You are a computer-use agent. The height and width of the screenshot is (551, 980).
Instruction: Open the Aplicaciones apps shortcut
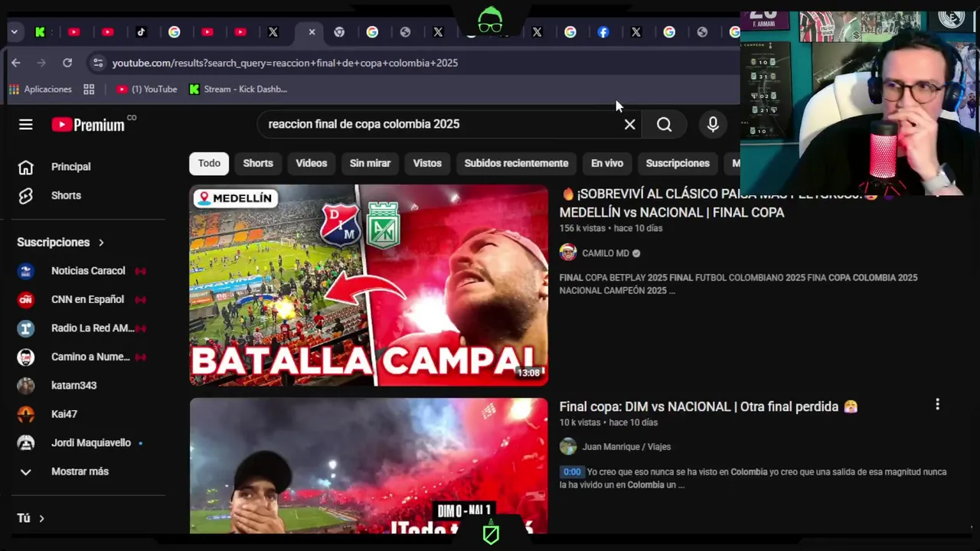point(40,90)
